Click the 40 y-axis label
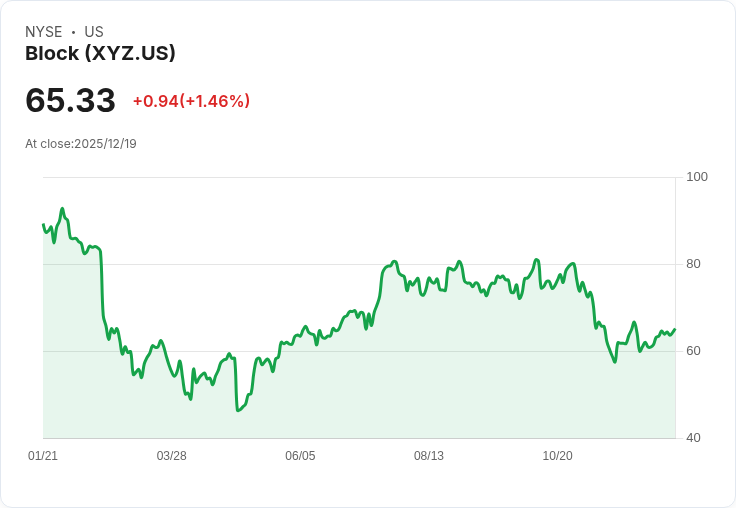 coord(693,438)
